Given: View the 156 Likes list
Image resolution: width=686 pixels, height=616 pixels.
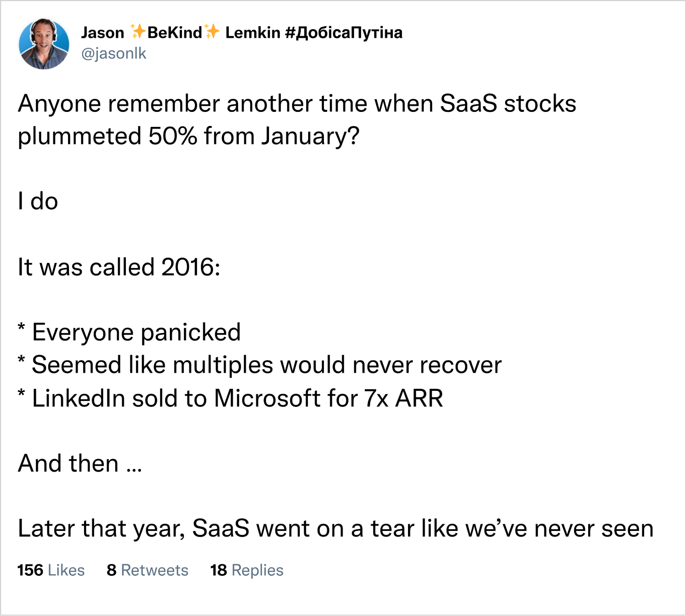Looking at the screenshot, I should click(x=52, y=570).
